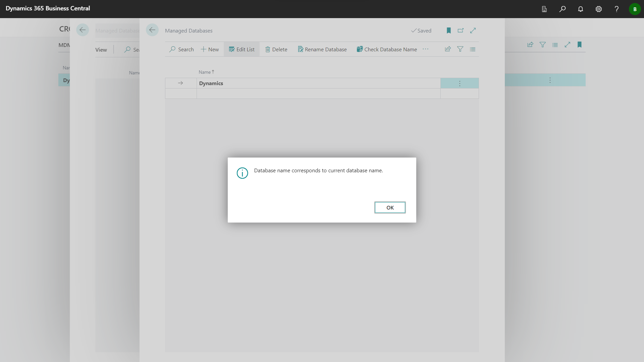Open Search in the Managed Databases toolbar
Screen dimensions: 644x362
click(181, 49)
